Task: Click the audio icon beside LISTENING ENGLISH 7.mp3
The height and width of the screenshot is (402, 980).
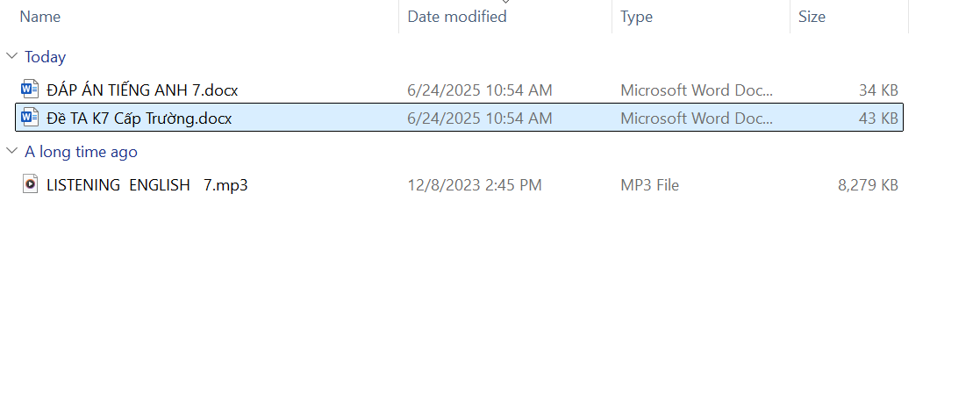Action: [x=30, y=185]
